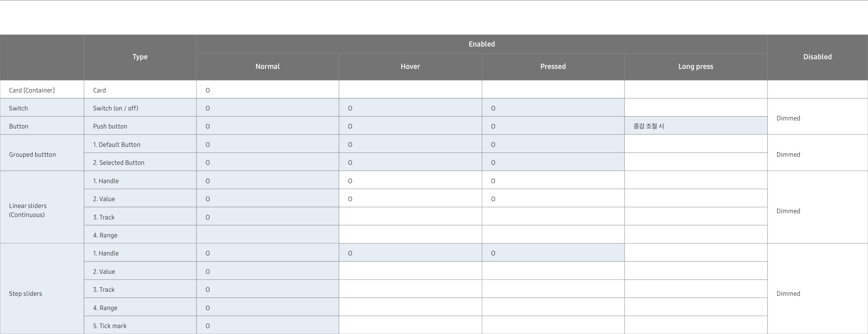Viewport: 868px width, 334px height.
Task: Click the Enabled column group header
Action: pos(481,44)
